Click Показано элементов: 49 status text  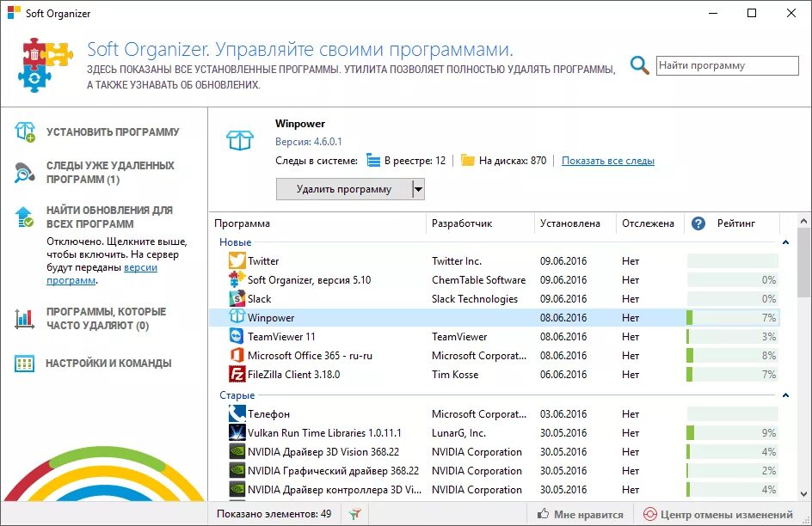pos(274,514)
